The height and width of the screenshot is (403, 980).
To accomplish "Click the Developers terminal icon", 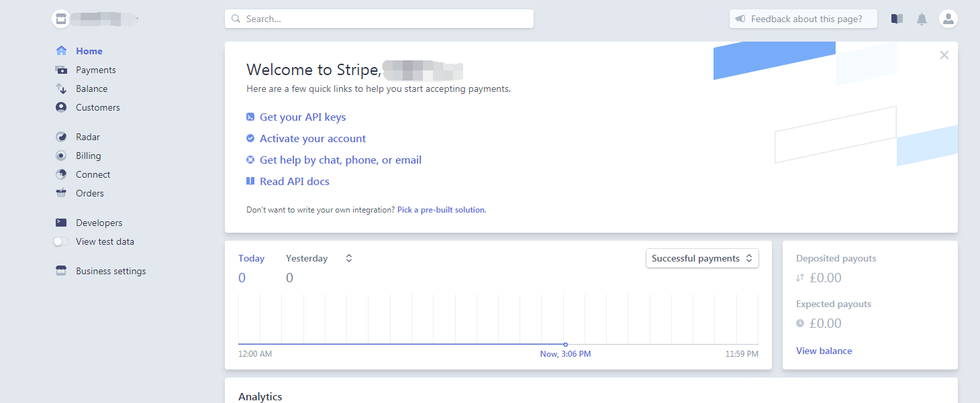I will [x=61, y=223].
